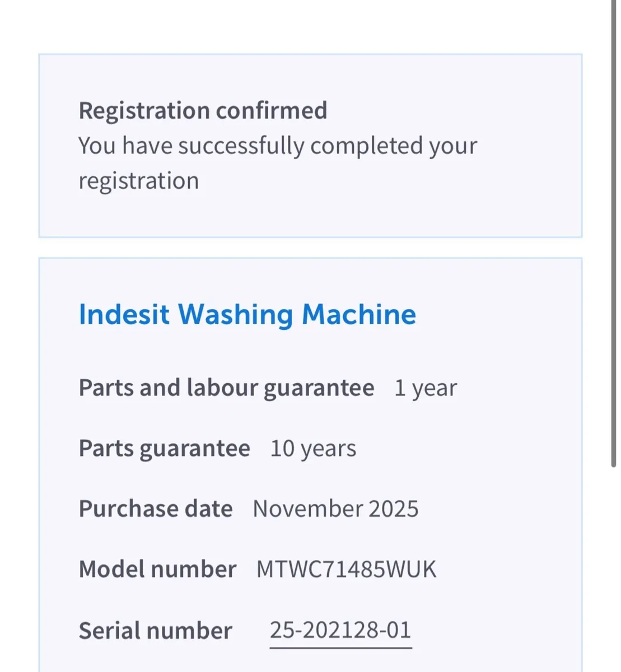Click the Registration confirmed heading
This screenshot has height=672, width=621.
(x=203, y=110)
